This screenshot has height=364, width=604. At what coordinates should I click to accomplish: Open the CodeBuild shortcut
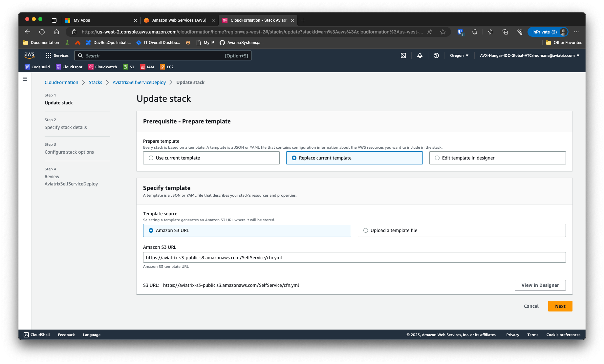pos(37,67)
